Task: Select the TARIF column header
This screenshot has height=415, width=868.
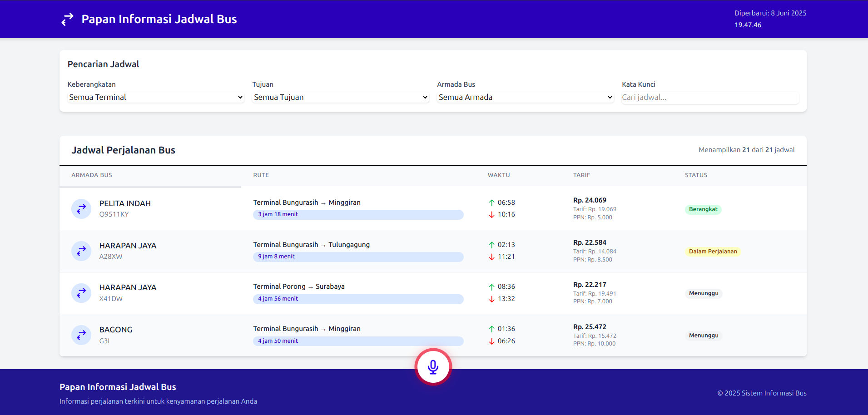Action: tap(581, 175)
